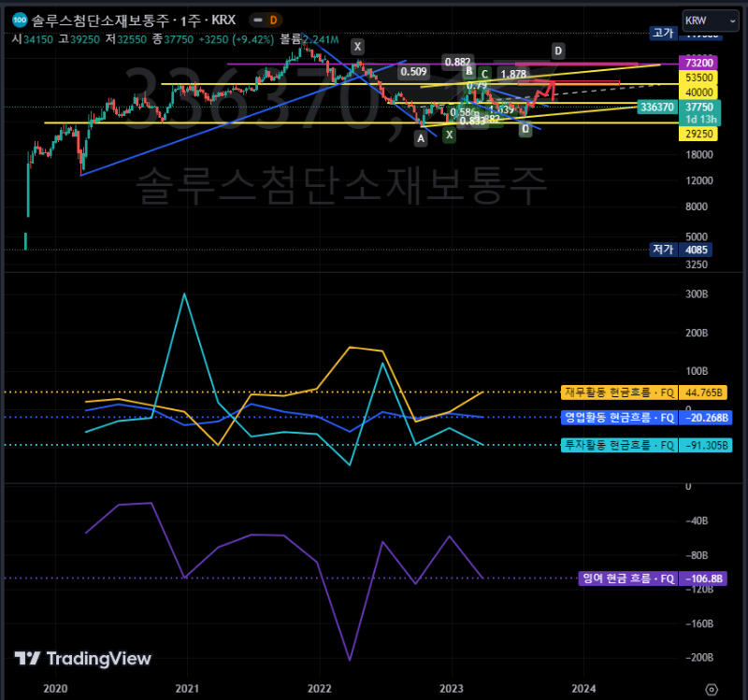Click the 18000 price axis value

[x=699, y=154]
